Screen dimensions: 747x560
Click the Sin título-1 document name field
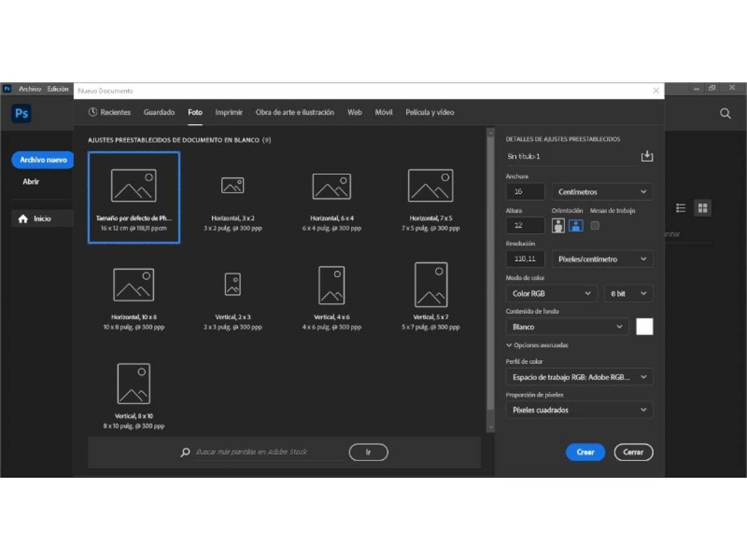click(x=572, y=156)
